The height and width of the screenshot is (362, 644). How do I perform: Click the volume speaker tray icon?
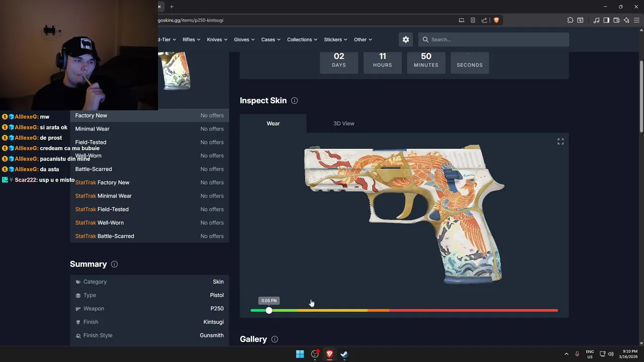click(610, 354)
